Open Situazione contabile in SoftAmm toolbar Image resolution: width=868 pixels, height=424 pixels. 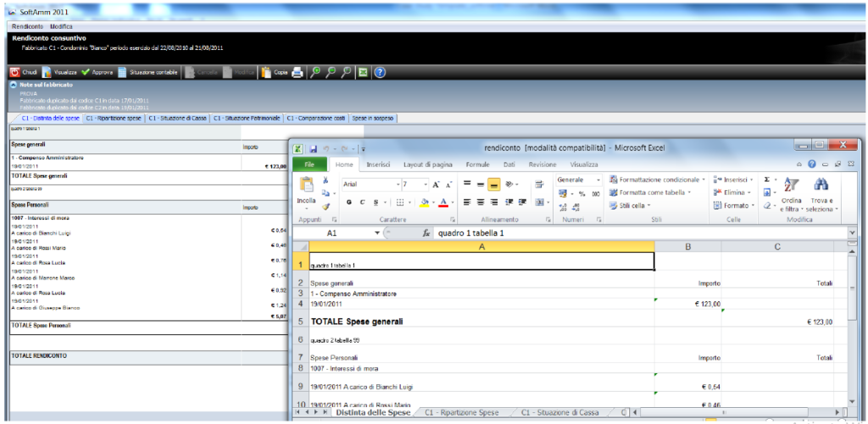click(x=147, y=73)
